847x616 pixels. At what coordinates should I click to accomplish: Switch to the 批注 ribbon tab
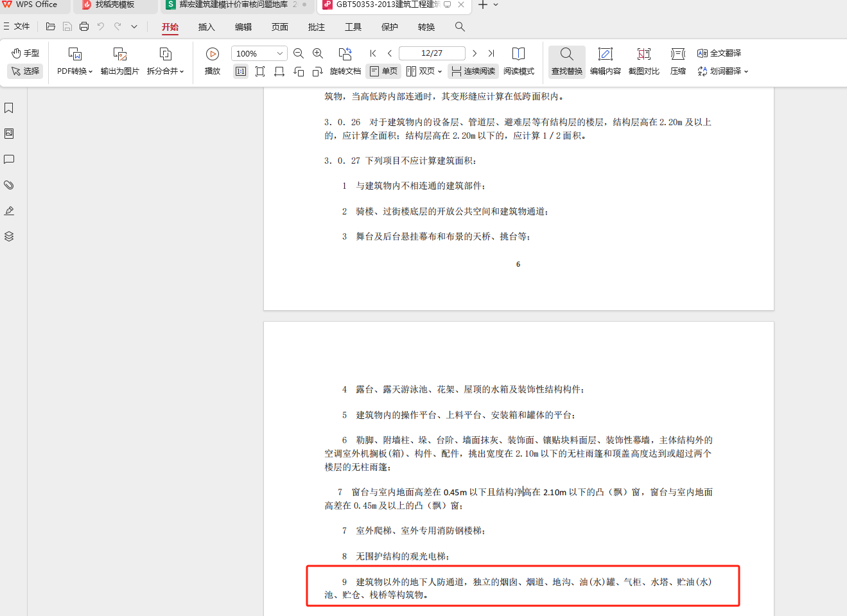pyautogui.click(x=317, y=27)
